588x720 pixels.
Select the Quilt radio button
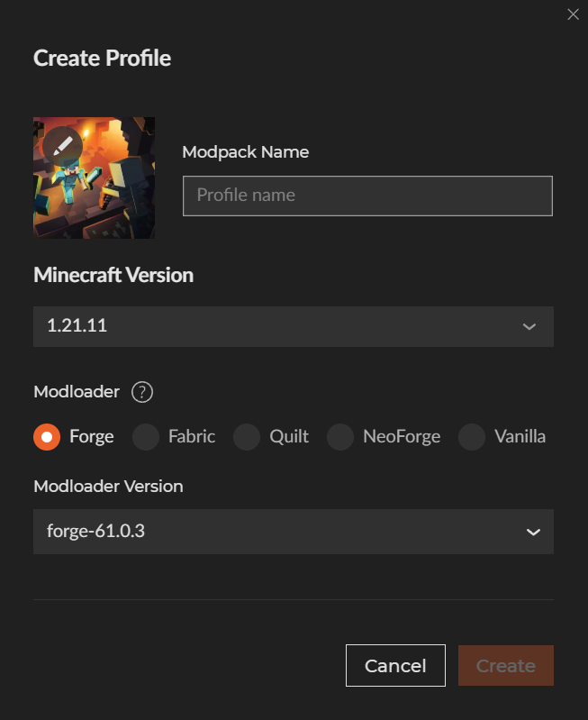click(247, 437)
